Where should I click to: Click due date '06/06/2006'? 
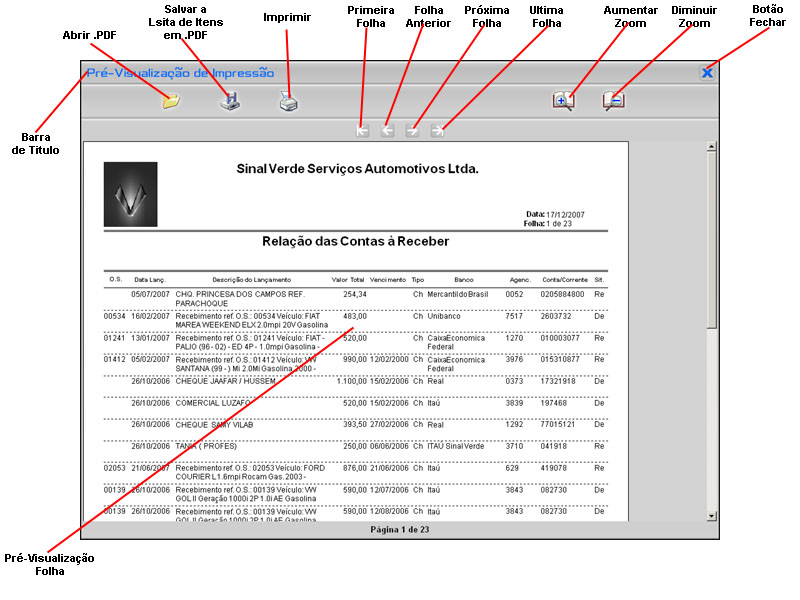pos(389,446)
